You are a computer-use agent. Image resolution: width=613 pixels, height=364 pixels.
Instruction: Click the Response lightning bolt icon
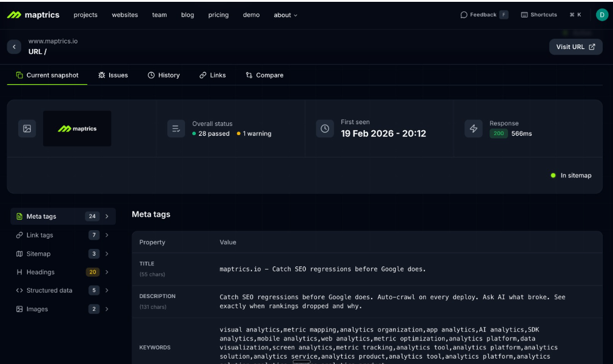click(x=474, y=128)
